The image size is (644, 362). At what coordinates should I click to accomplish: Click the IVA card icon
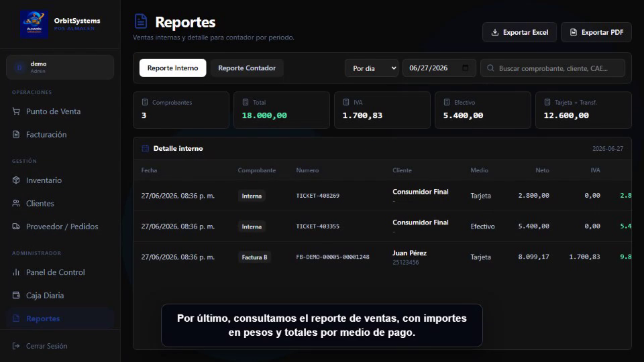point(346,102)
